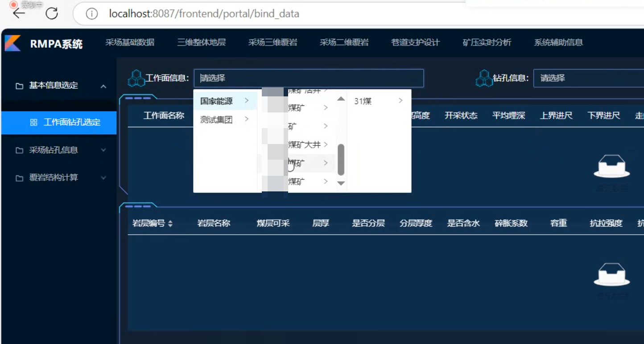Open the 采场二维覆岩 menu

(344, 43)
